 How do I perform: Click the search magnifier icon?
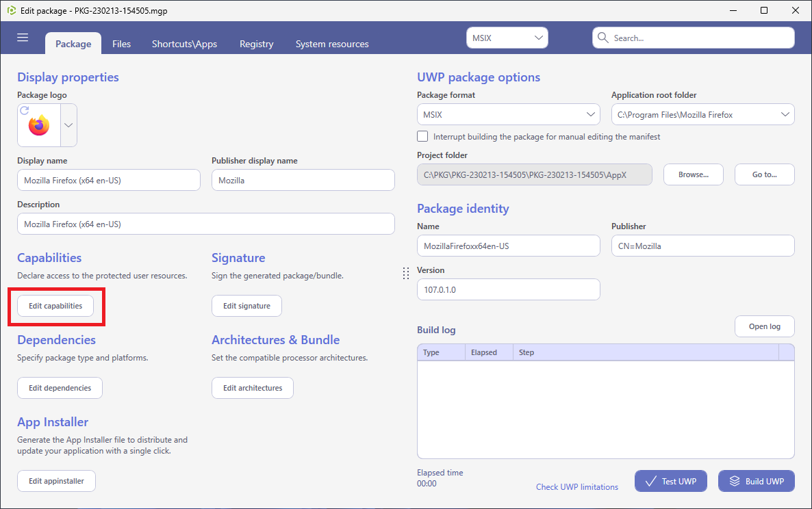tap(602, 38)
